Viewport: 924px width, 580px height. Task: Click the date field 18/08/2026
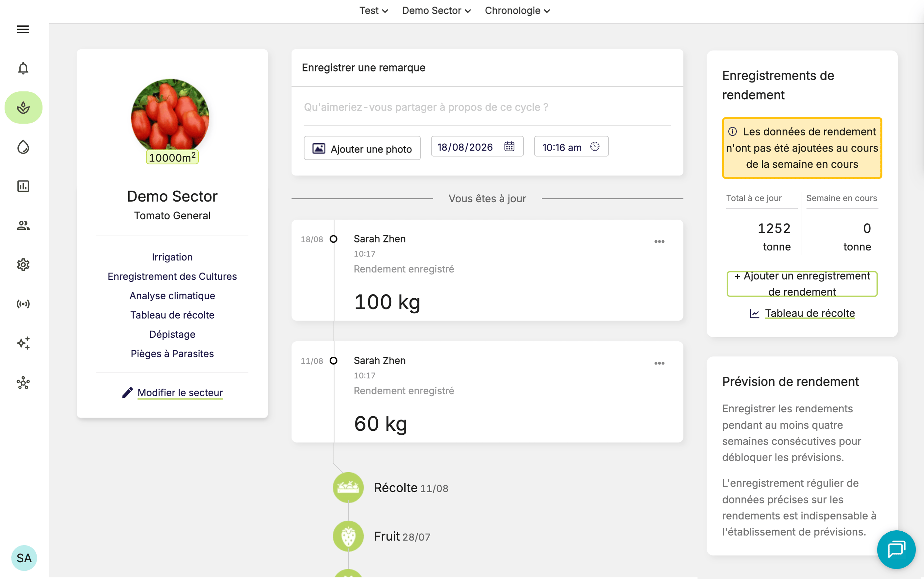pos(477,147)
